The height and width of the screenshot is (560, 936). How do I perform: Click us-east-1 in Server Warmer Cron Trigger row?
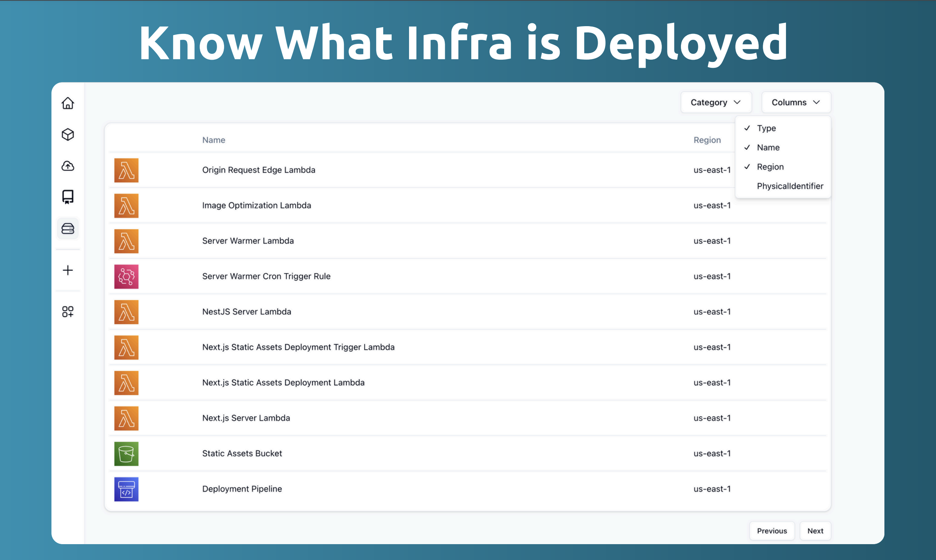pos(712,277)
